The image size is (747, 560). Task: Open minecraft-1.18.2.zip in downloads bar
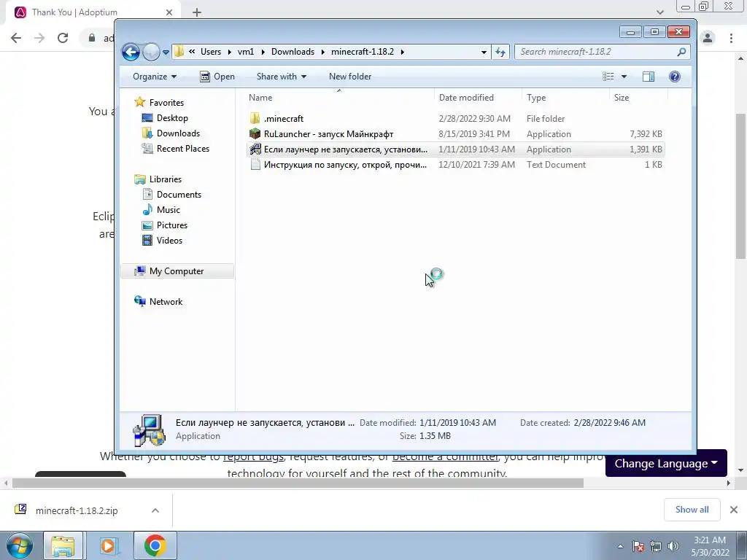click(x=76, y=510)
